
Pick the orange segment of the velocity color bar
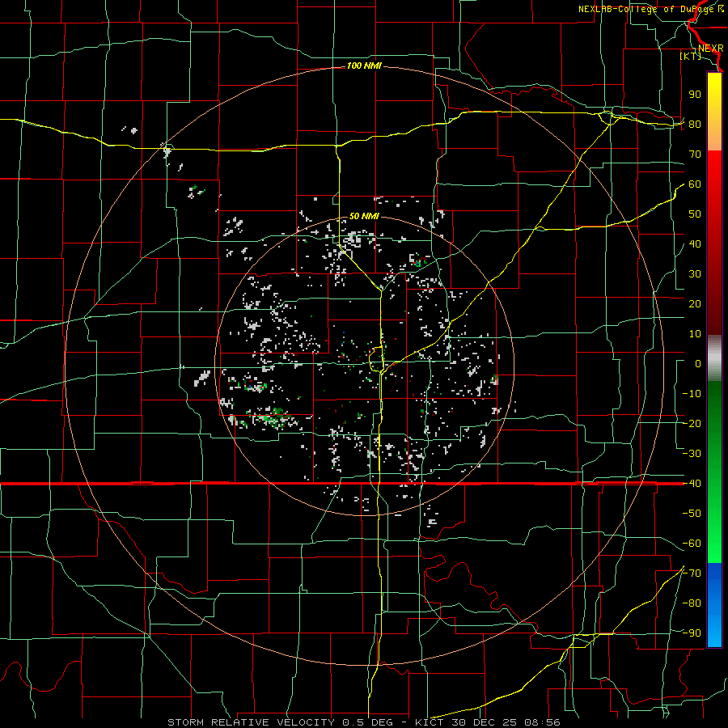click(x=714, y=134)
